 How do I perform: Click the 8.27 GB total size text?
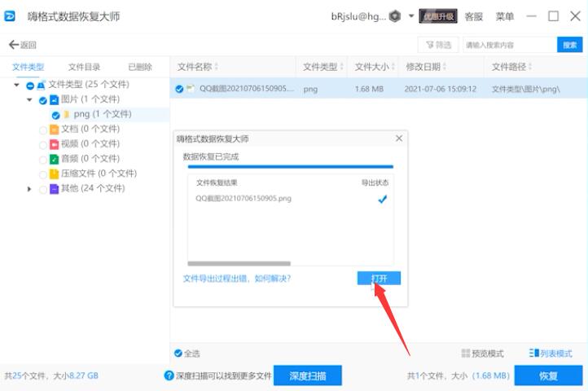click(83, 376)
